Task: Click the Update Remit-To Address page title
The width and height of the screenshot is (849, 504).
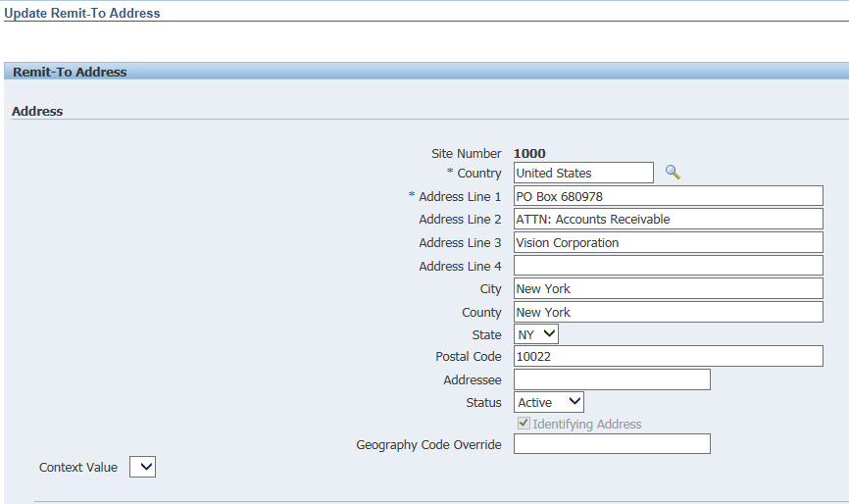Action: (82, 13)
